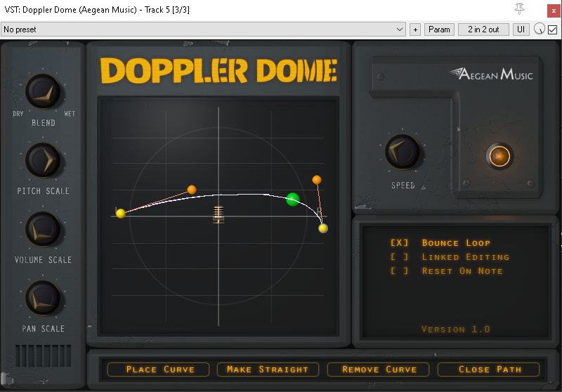Click the Pitch Scale knob
The height and width of the screenshot is (392, 562).
[x=43, y=161]
